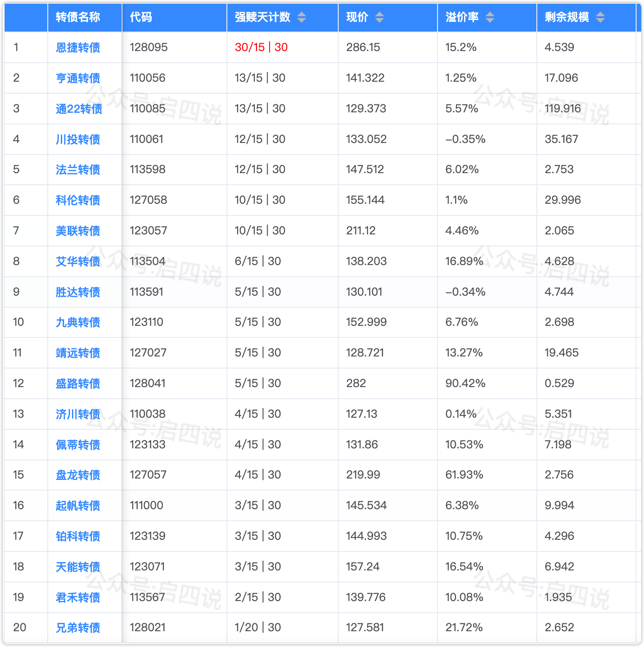Open the 美联转债 link

78,231
